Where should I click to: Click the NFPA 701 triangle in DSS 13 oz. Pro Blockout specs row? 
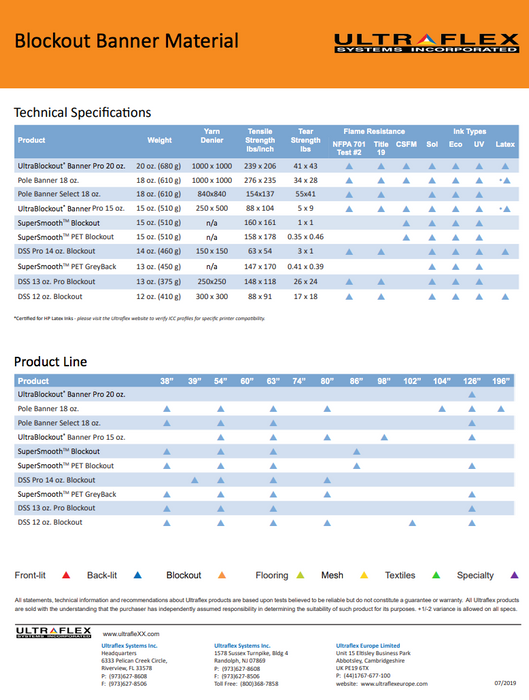pos(349,282)
